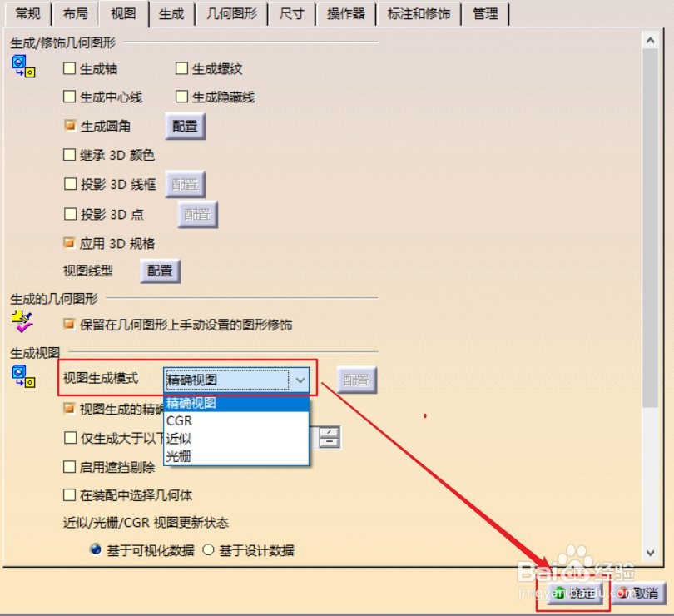Open the 视图生成模式 dropdown
The width and height of the screenshot is (674, 616).
point(300,378)
